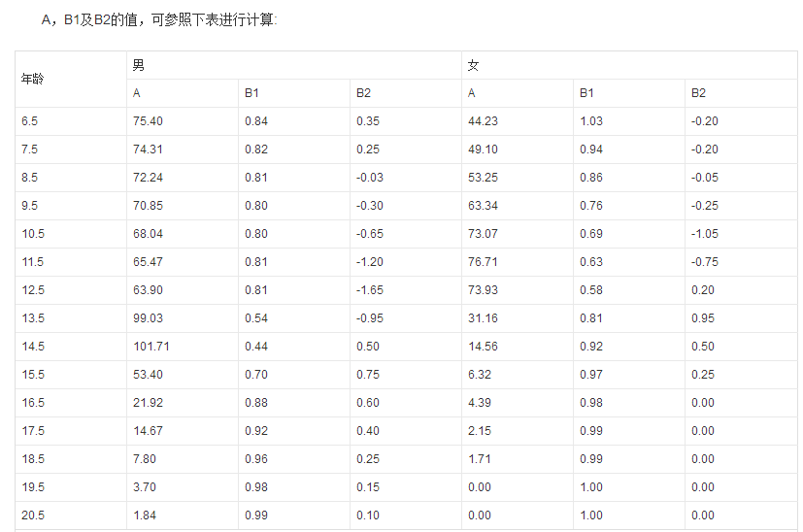This screenshot has height=532, width=803.
Task: Click the female A value 2.15
Action: coord(480,431)
